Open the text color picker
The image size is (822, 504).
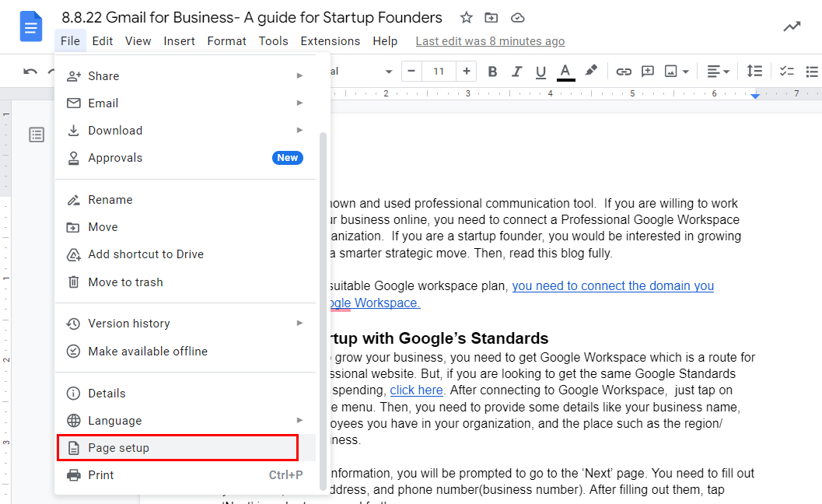[x=565, y=72]
